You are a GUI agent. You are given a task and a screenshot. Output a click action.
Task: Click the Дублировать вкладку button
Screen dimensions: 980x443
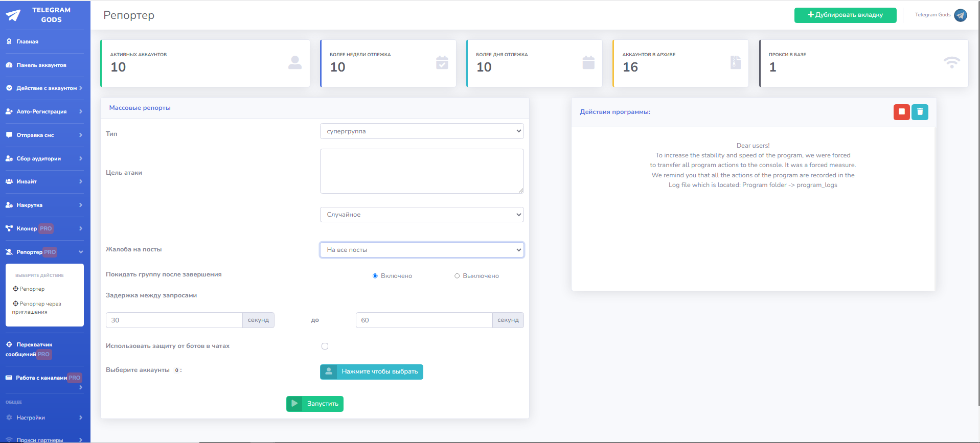845,15
